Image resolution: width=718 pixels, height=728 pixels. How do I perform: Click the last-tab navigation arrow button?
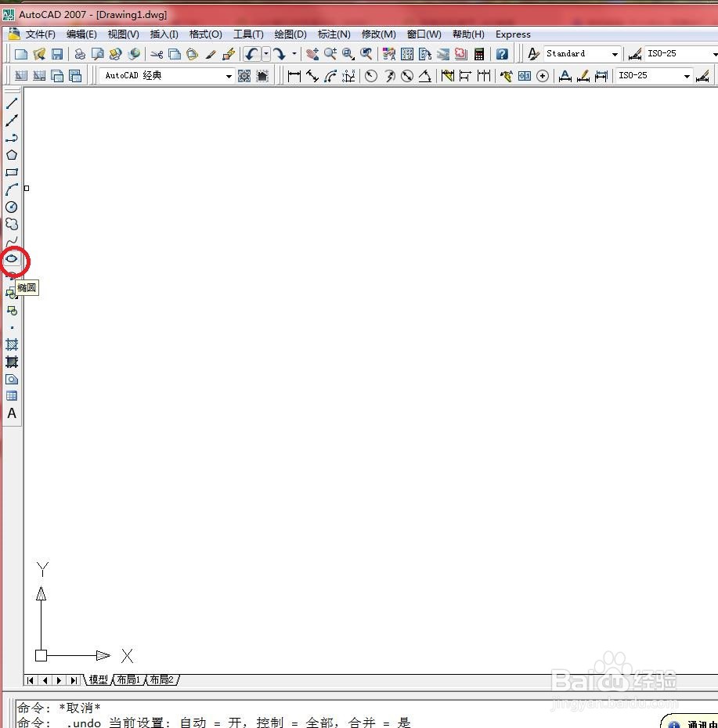tap(74, 680)
